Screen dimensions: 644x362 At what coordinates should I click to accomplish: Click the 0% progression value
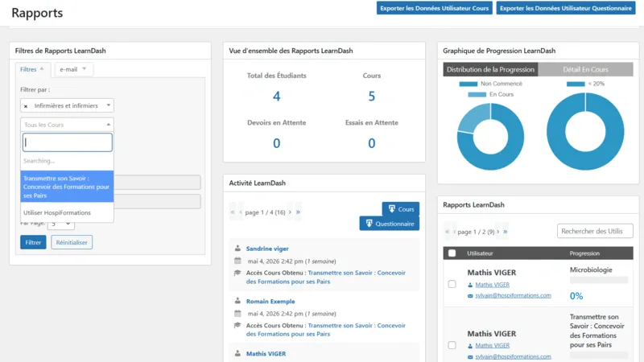pos(576,296)
